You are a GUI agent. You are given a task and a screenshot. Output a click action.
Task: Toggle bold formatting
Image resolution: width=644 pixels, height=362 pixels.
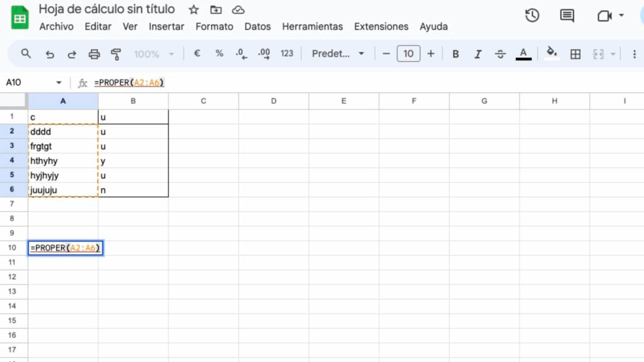click(456, 54)
